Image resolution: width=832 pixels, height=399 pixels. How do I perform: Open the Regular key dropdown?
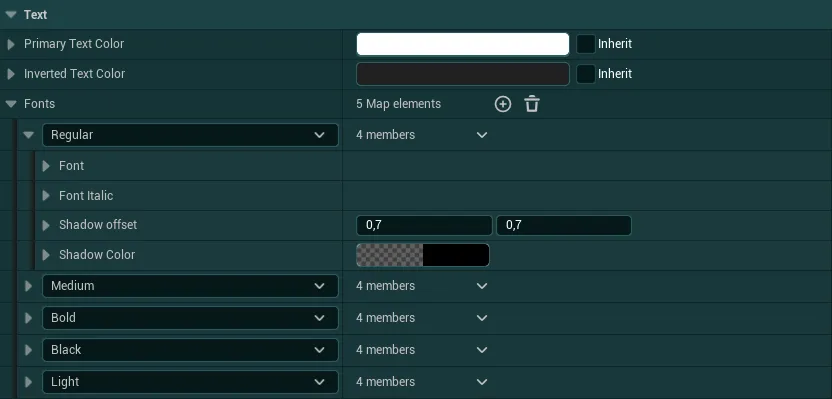[x=190, y=135]
